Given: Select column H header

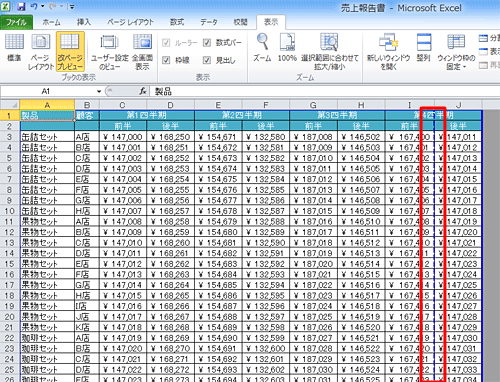Looking at the screenshot, I should pos(361,105).
